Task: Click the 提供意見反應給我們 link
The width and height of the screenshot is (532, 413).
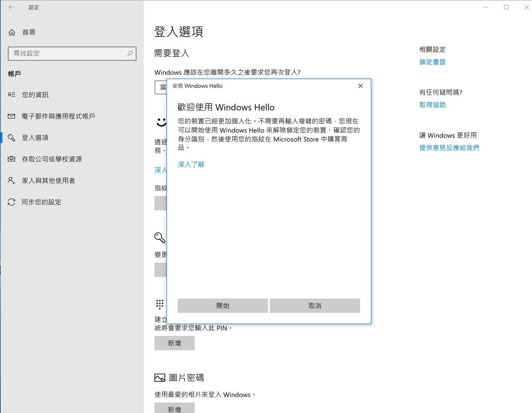Action: (x=449, y=148)
